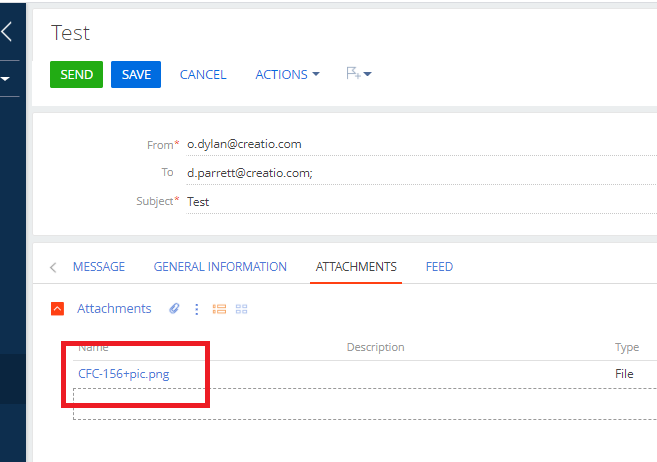
Task: Switch attachments to tile view
Action: click(x=241, y=309)
